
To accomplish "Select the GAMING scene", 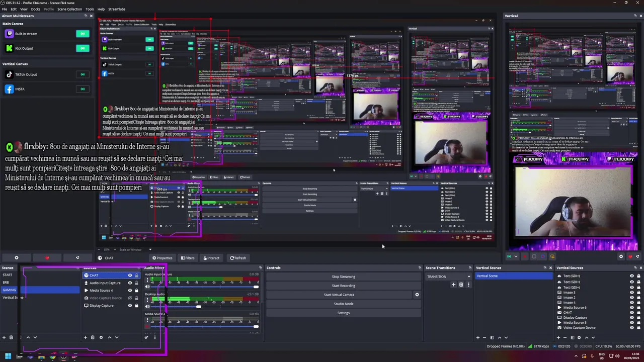I will click(x=40, y=290).
